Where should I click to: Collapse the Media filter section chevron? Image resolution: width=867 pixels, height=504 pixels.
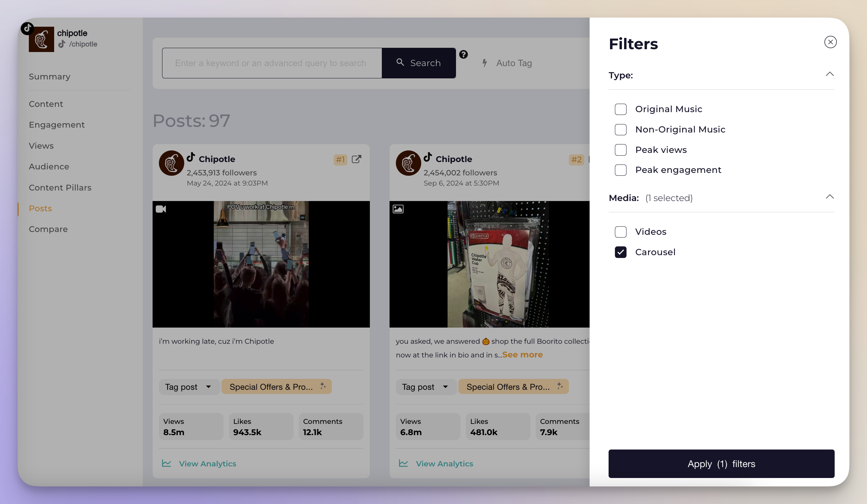tap(830, 197)
